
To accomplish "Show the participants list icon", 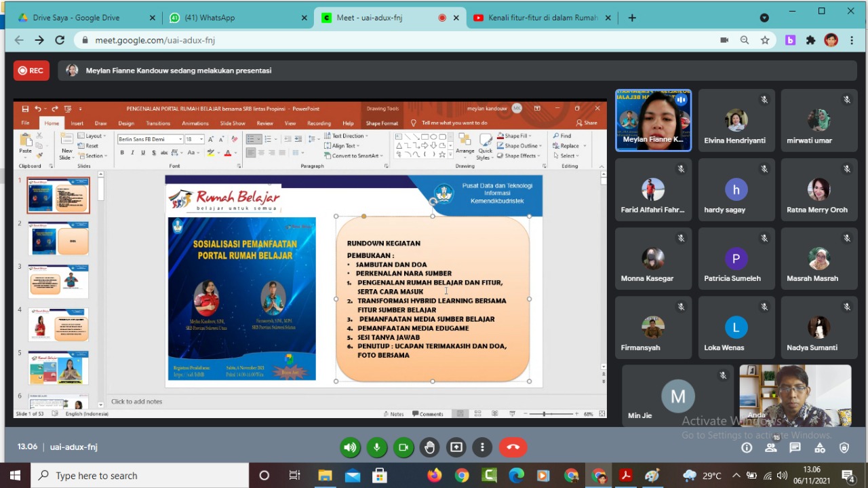I will click(x=771, y=448).
